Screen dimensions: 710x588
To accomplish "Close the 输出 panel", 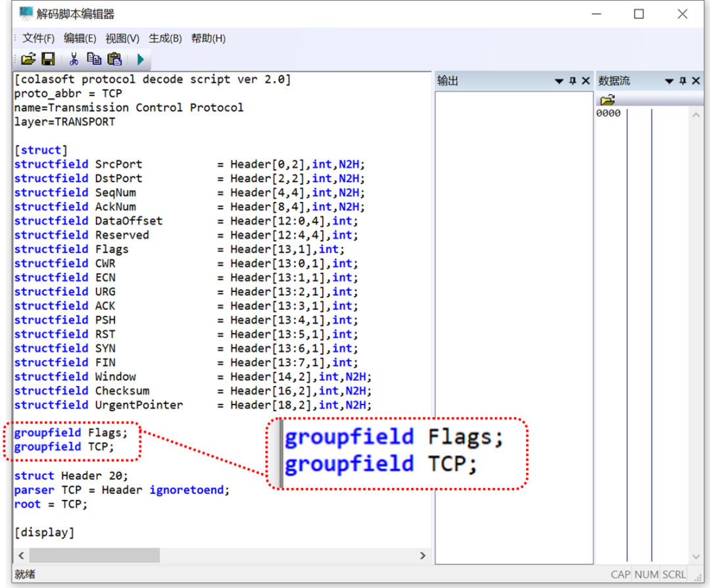I will (x=585, y=81).
